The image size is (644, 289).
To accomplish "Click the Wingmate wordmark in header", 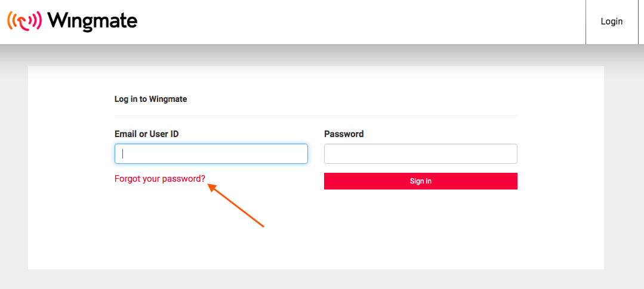I will 93,21.
